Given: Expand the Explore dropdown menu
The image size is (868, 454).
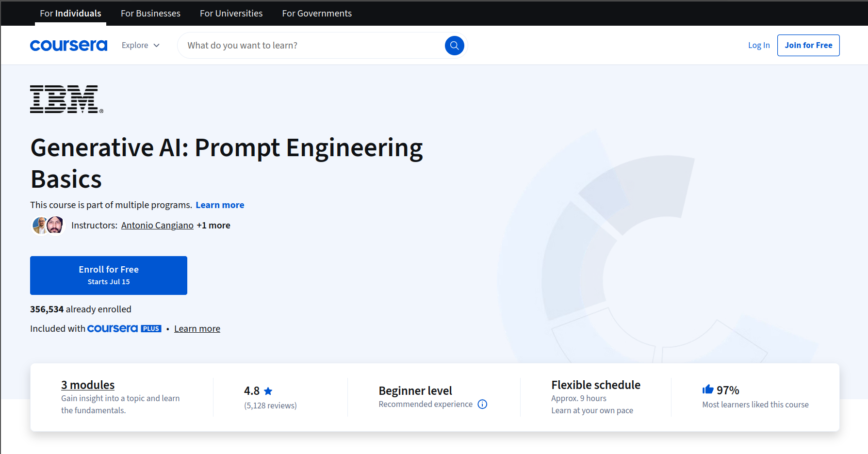Looking at the screenshot, I should click(140, 46).
